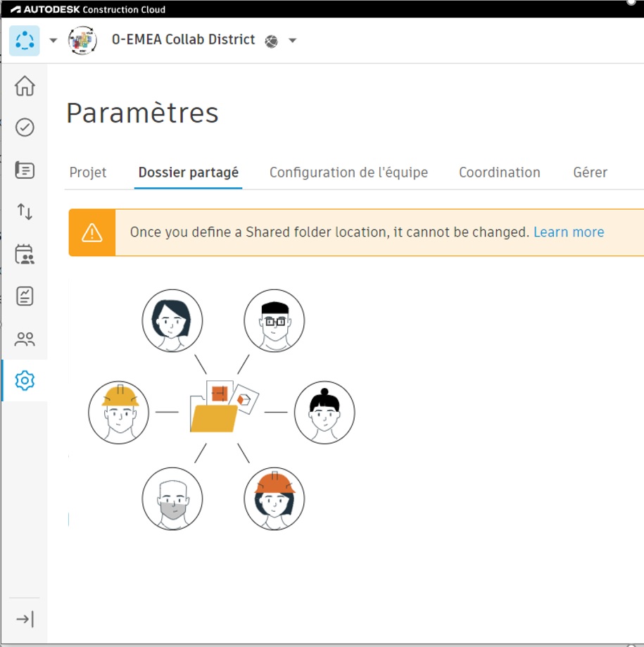
Task: Open the report chart sidebar icon
Action: coord(25,296)
